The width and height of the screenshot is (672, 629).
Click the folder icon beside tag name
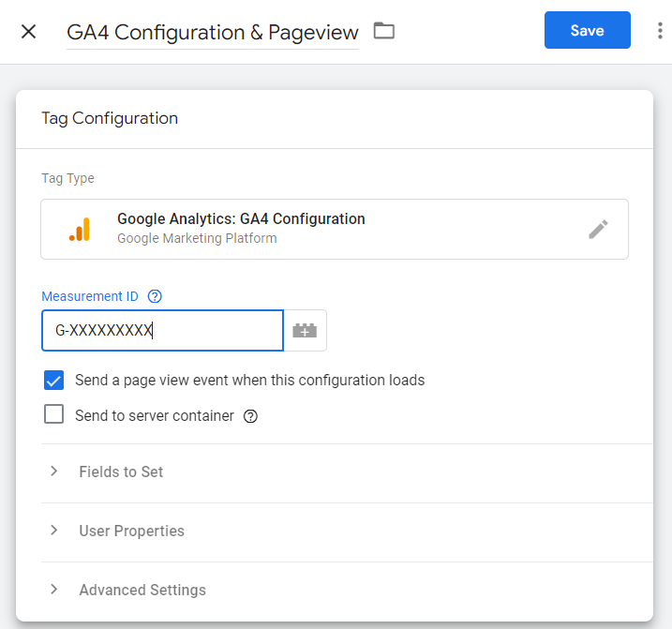[384, 31]
